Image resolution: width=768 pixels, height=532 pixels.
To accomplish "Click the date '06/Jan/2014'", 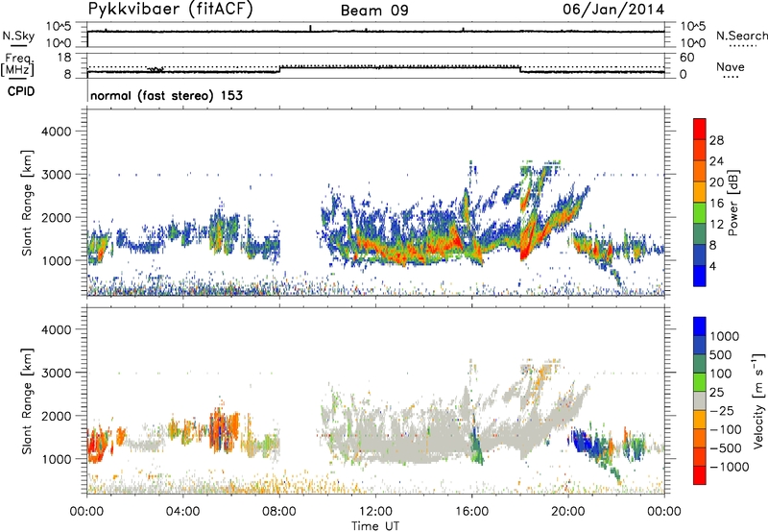I will [613, 10].
